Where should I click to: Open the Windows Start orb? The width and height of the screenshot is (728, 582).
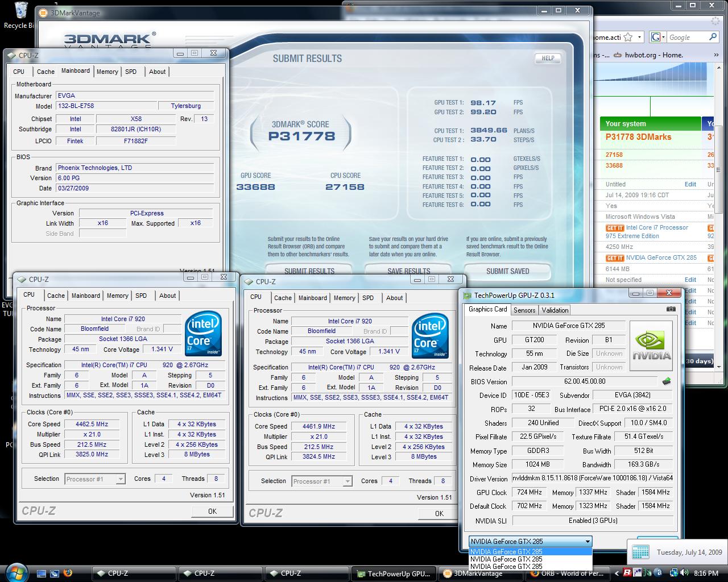pyautogui.click(x=15, y=572)
